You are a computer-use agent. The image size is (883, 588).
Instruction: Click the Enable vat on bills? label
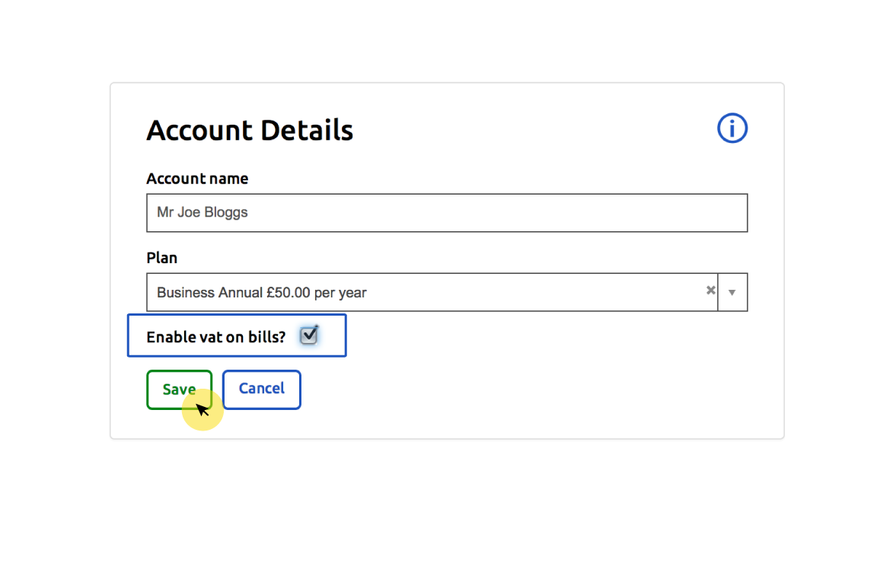click(216, 337)
